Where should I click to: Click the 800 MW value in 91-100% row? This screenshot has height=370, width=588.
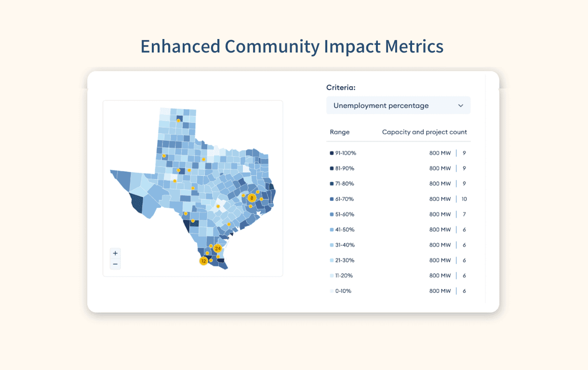(x=440, y=153)
